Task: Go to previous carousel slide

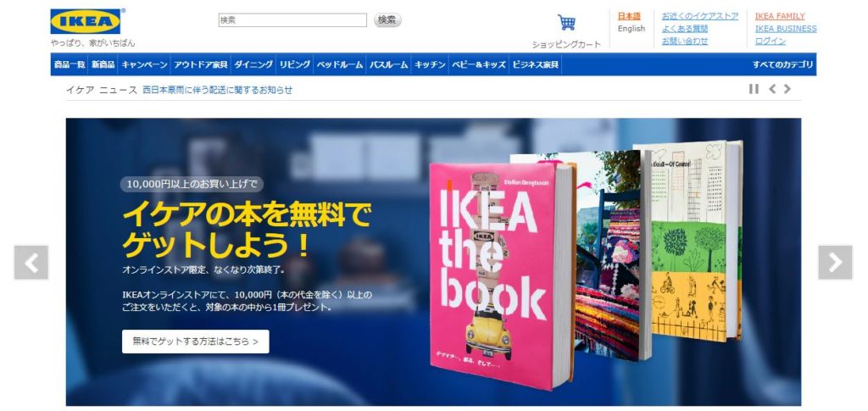Action: click(x=31, y=262)
